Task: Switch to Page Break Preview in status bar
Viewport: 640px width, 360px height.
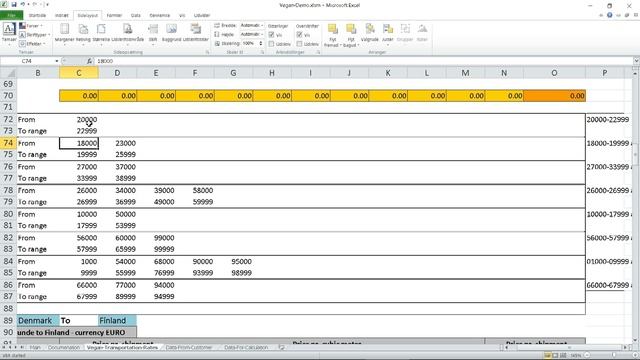Action: pos(563,356)
